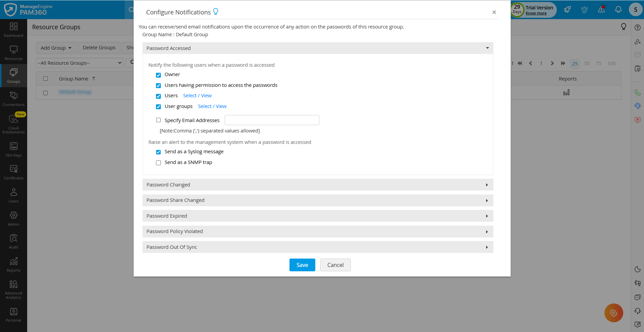The height and width of the screenshot is (332, 644).
Task: Click the Default Group reports chart icon
Action: pyautogui.click(x=566, y=93)
